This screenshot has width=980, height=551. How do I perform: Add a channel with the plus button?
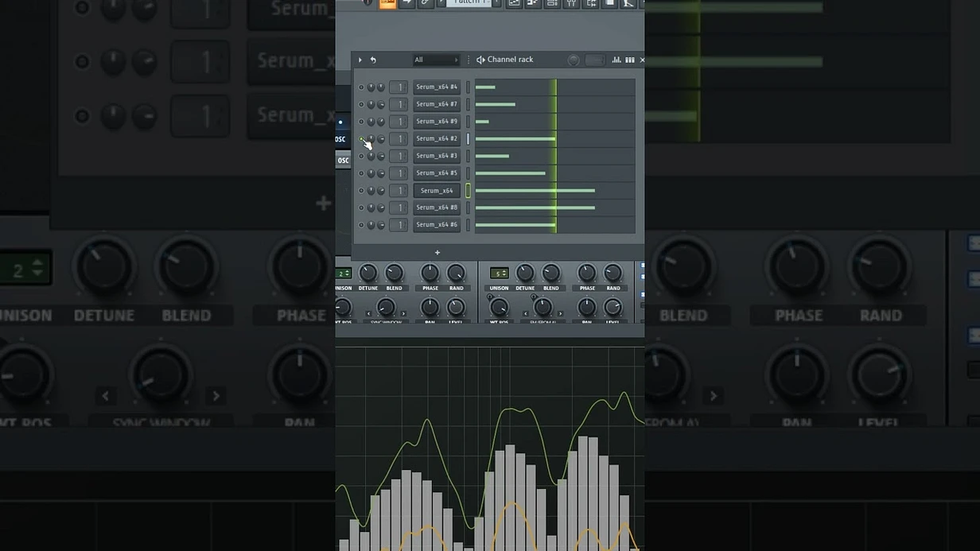(437, 253)
